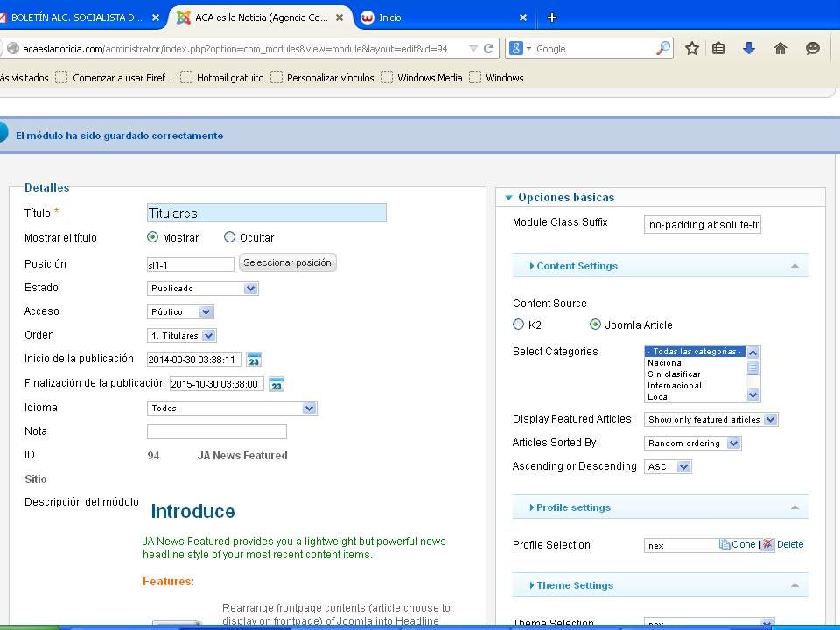Choose Joomla Article as content source
840x630 pixels.
595,324
